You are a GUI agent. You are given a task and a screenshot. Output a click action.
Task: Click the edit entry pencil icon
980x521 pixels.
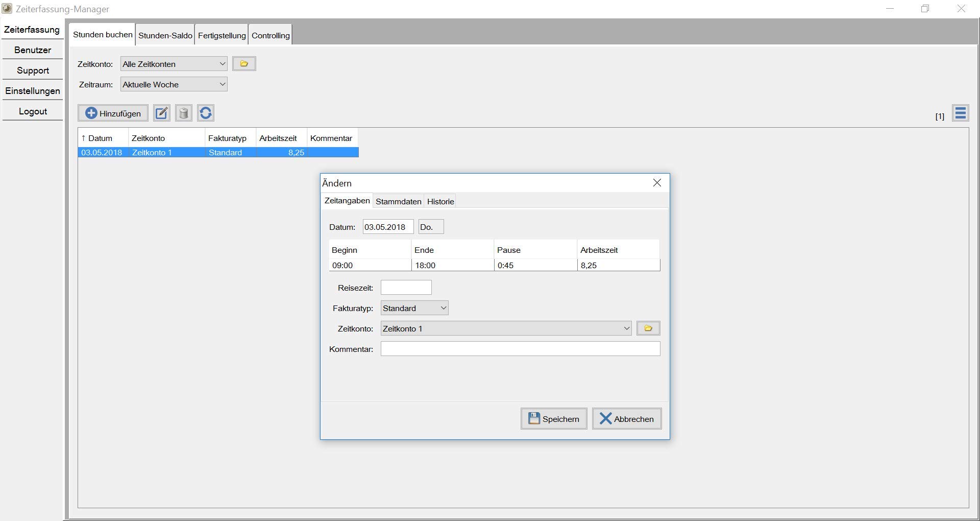coord(162,113)
